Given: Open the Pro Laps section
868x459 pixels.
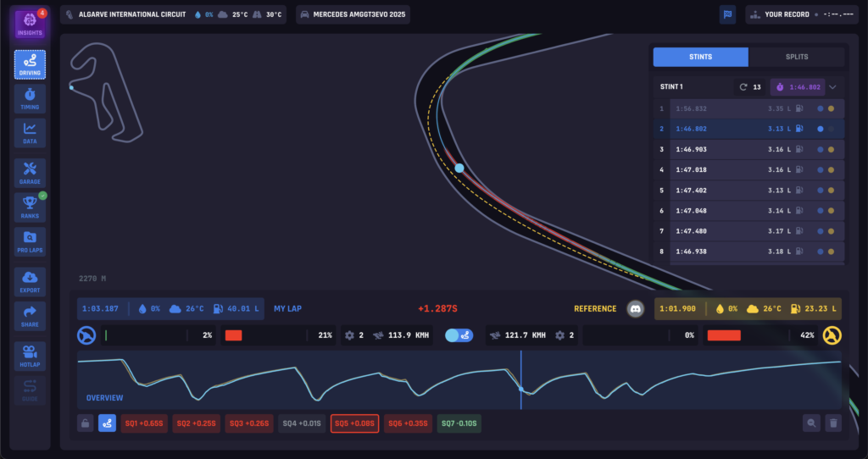Looking at the screenshot, I should [30, 241].
